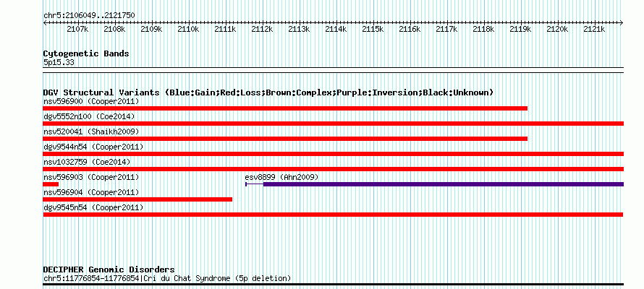Click the 2107k ruler tick label
The width and height of the screenshot is (644, 289).
tap(77, 29)
